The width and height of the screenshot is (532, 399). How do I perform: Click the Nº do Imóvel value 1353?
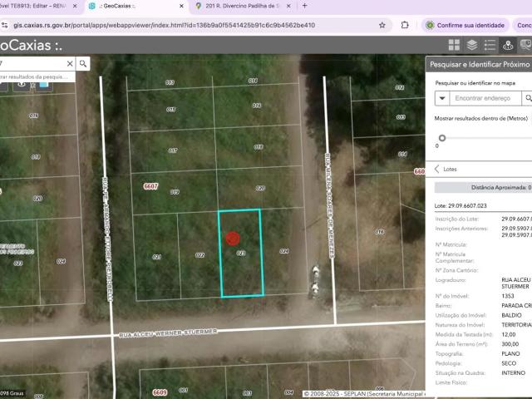pos(508,296)
